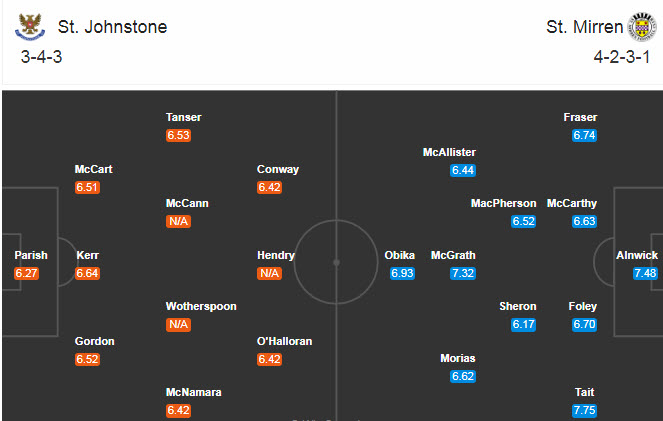Viewport: 663px width, 421px height.
Task: Select Hendry's N/A rating badge
Action: tap(270, 273)
